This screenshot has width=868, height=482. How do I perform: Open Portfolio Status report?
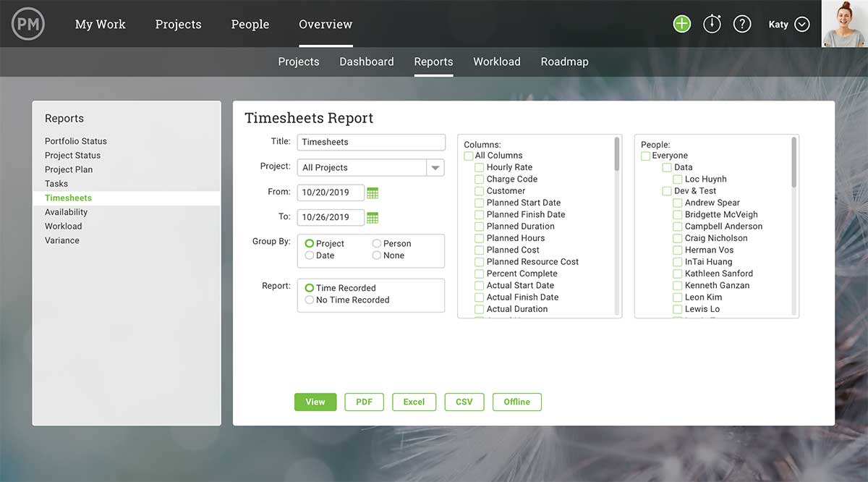(x=76, y=141)
